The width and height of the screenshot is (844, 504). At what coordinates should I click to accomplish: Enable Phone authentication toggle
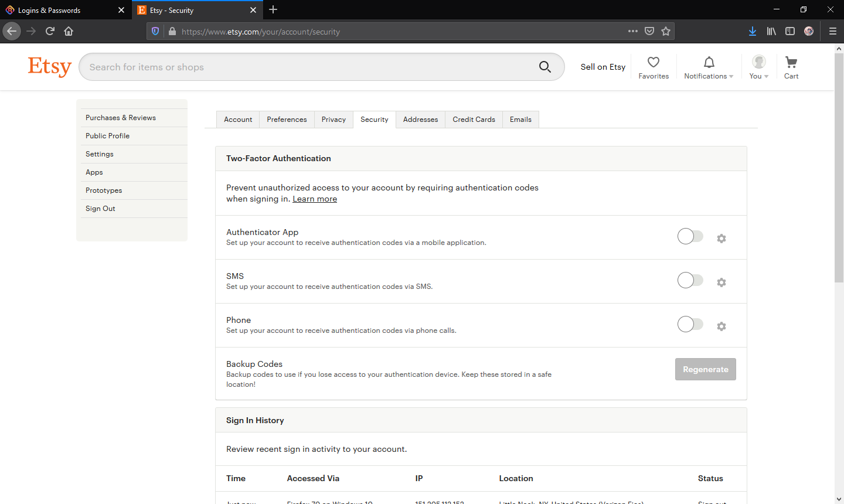(x=690, y=324)
